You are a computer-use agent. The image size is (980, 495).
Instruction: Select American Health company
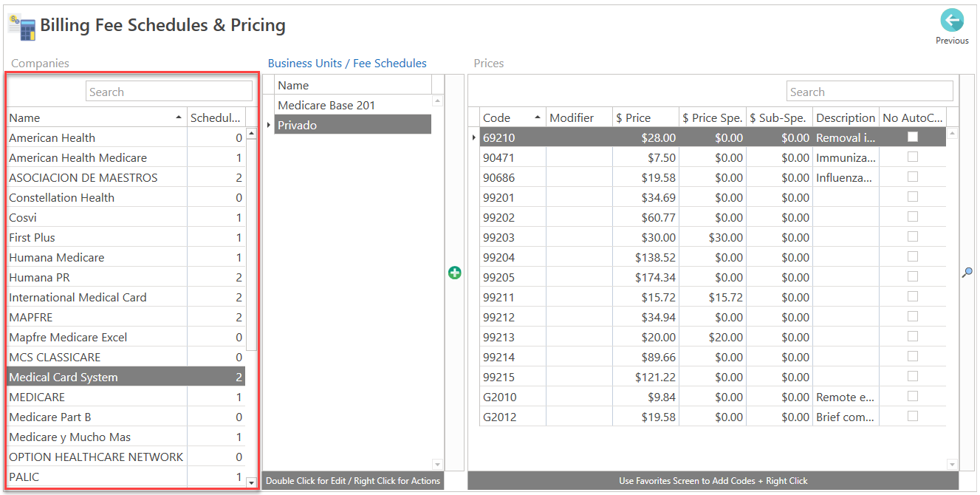pos(126,137)
